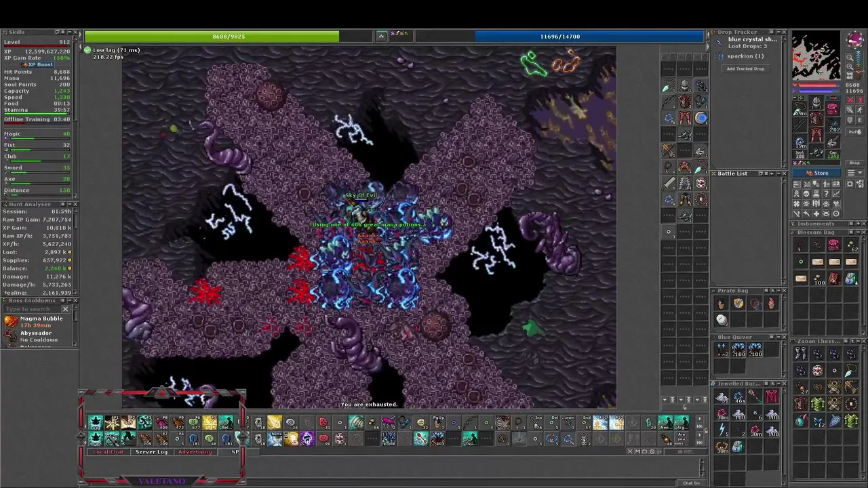The image size is (868, 488).
Task: Click helmet slot in equipment panel
Action: pyautogui.click(x=816, y=102)
